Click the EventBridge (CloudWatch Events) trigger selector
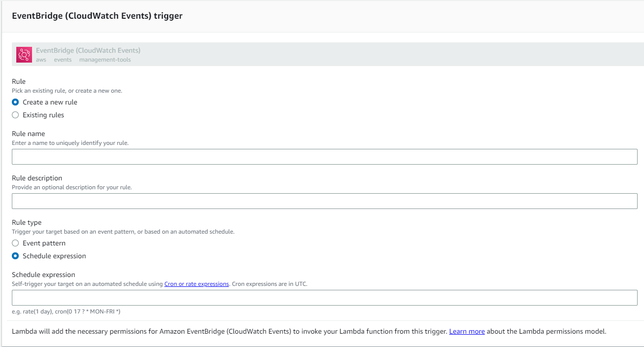This screenshot has height=347, width=644. pyautogui.click(x=328, y=54)
